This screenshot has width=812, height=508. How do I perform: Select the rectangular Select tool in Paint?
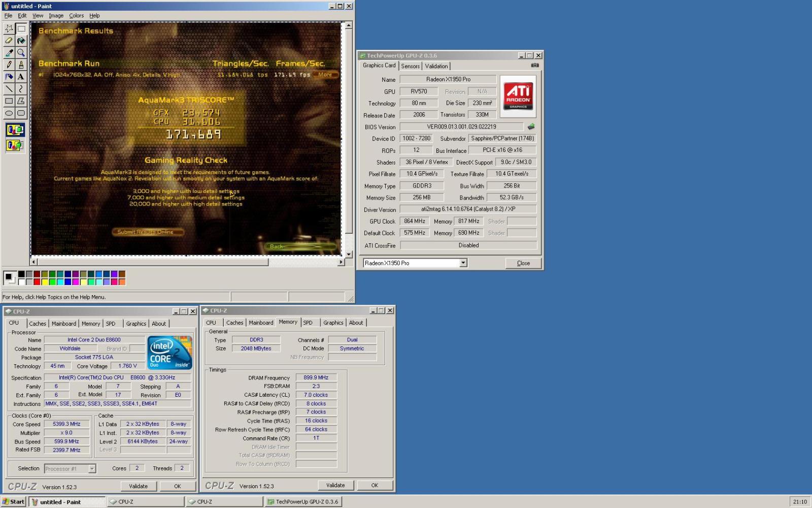[x=21, y=28]
